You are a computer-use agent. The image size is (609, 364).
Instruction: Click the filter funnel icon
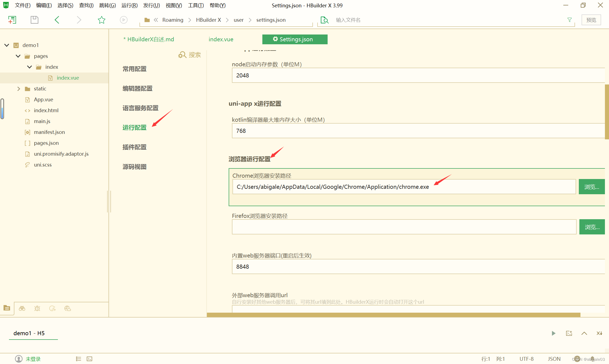[570, 20]
